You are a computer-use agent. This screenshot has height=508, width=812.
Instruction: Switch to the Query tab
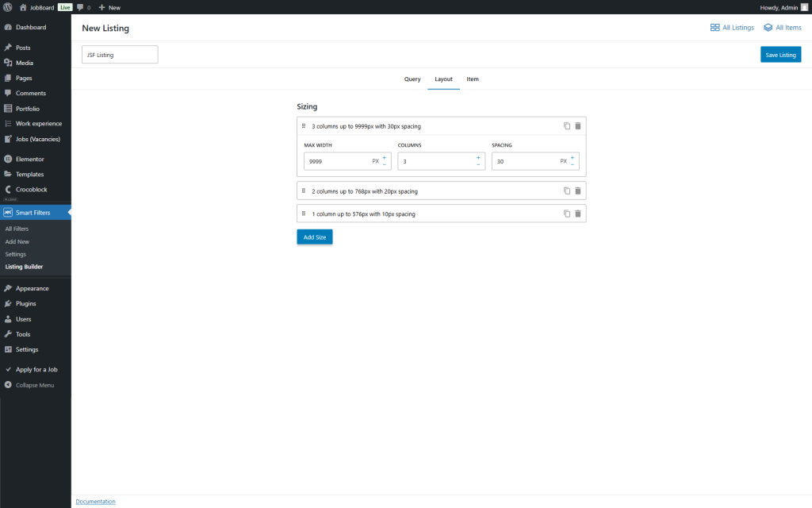[x=412, y=79]
